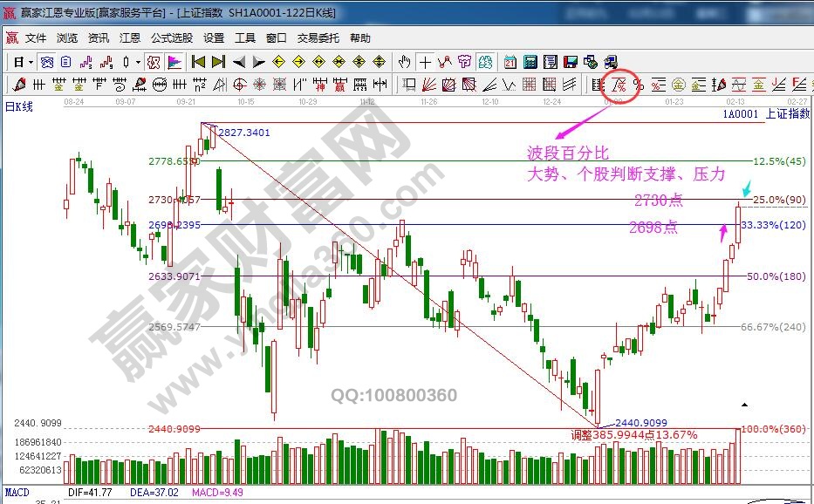This screenshot has width=814, height=504.
Task: Expand the candlestick chart type dropdown arrow
Action: 139,62
